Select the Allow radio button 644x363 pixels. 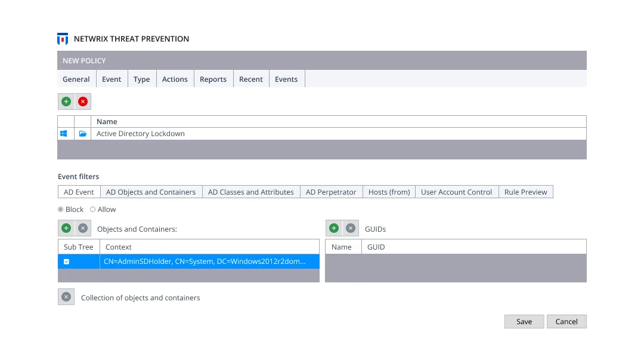[93, 209]
